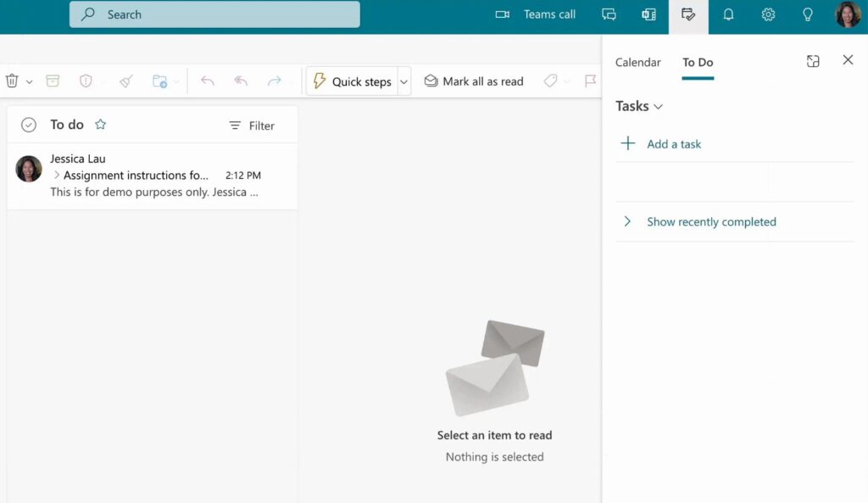Open the notifications bell
This screenshot has height=503, width=868.
(x=728, y=14)
